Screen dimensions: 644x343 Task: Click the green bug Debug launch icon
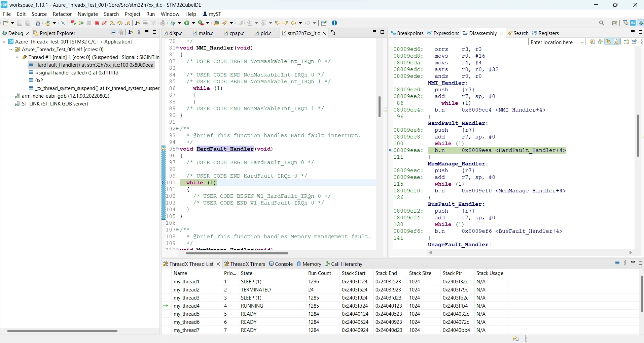coord(173,23)
